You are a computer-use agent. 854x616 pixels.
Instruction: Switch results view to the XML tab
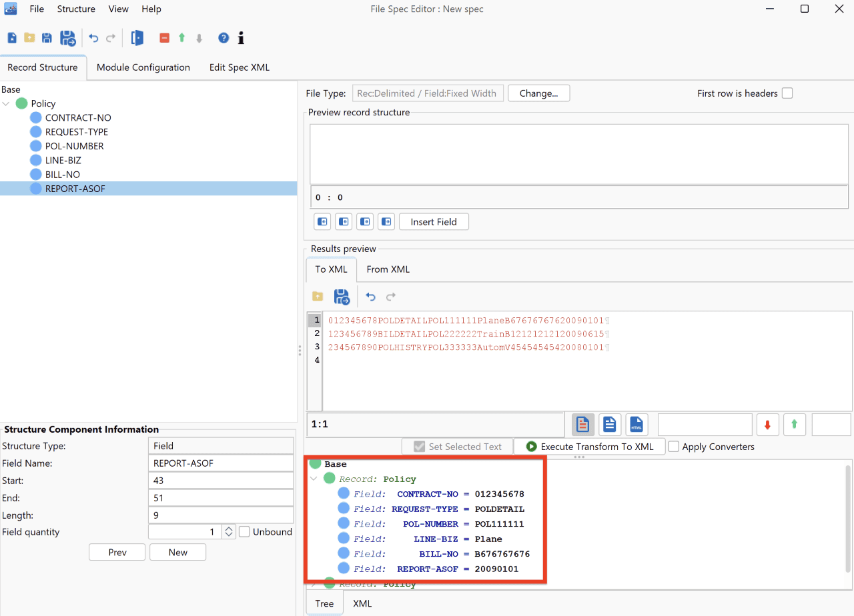tap(362, 603)
